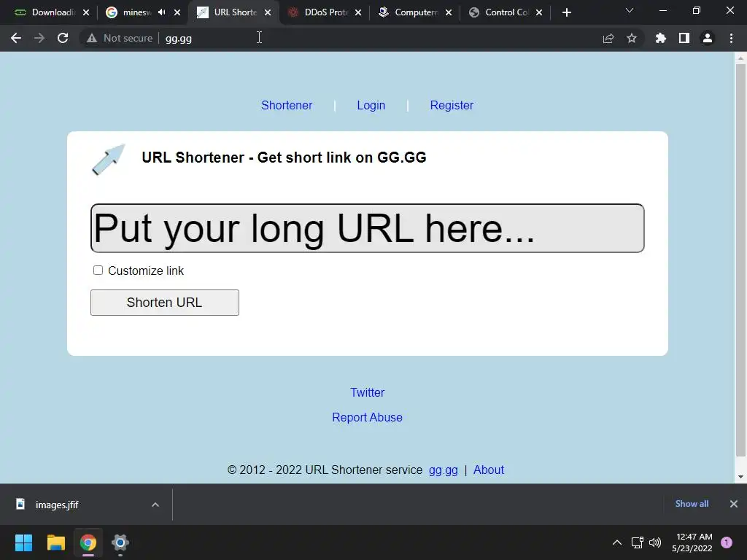This screenshot has height=560, width=747.
Task: Open the images.jfif downloaded file
Action: [57, 505]
